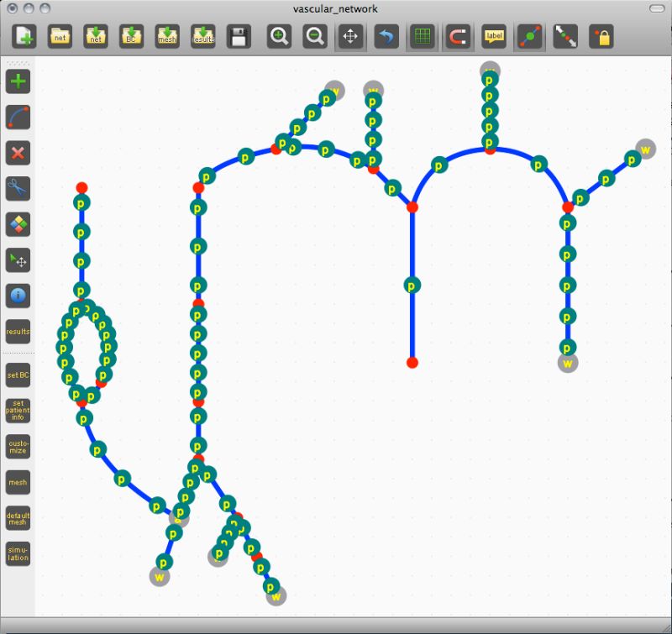Select the red X delete tool
Screen dimensions: 672x634
(x=18, y=153)
